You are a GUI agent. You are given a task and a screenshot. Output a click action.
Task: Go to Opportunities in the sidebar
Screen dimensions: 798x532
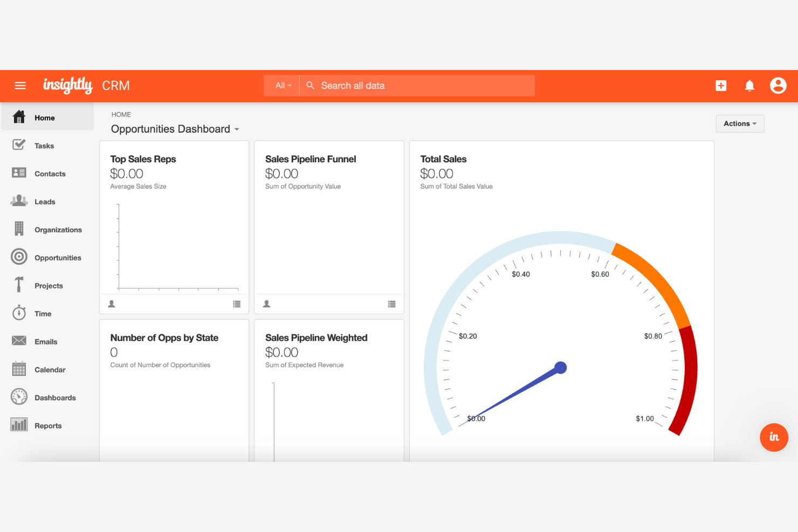[58, 258]
